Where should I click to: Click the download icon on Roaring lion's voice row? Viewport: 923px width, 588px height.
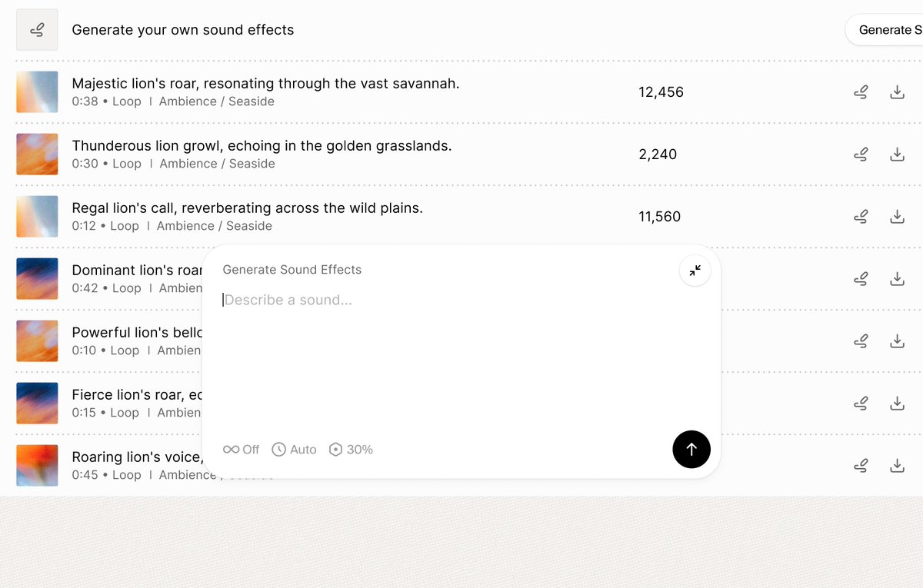click(x=897, y=466)
